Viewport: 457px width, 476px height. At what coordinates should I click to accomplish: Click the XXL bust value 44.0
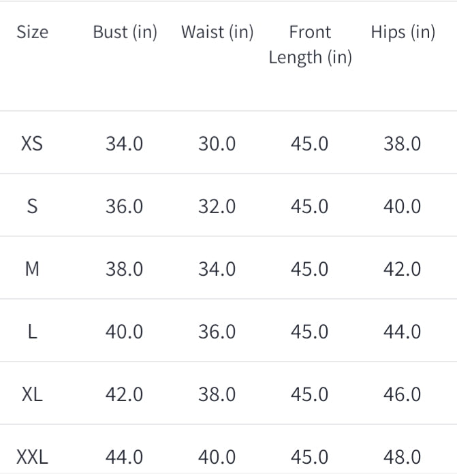(124, 456)
